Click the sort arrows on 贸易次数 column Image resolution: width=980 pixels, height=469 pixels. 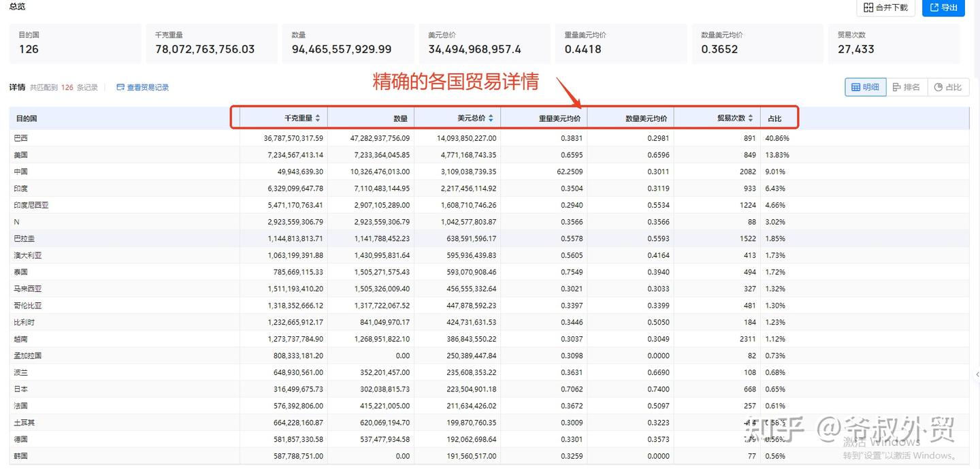point(751,117)
